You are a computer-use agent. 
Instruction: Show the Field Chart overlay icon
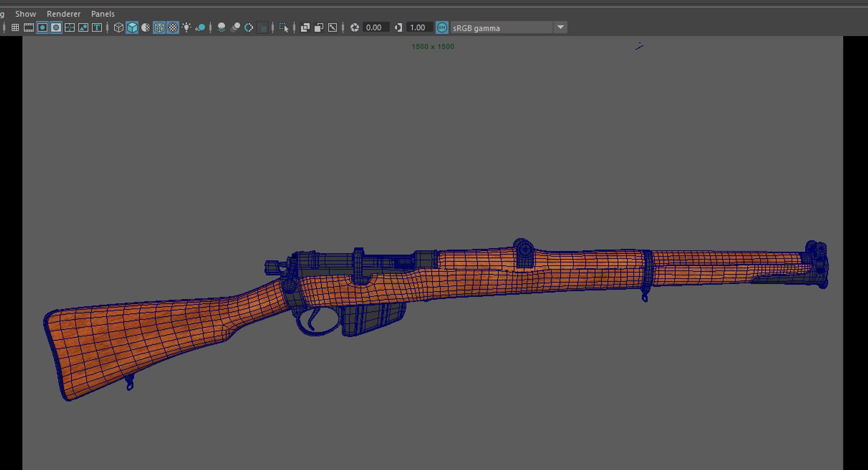70,28
